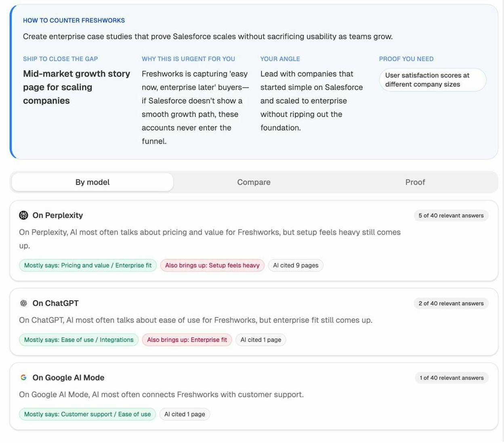The height and width of the screenshot is (444, 504).
Task: Click the '5 of 40 relevant answers' badge
Action: point(451,215)
